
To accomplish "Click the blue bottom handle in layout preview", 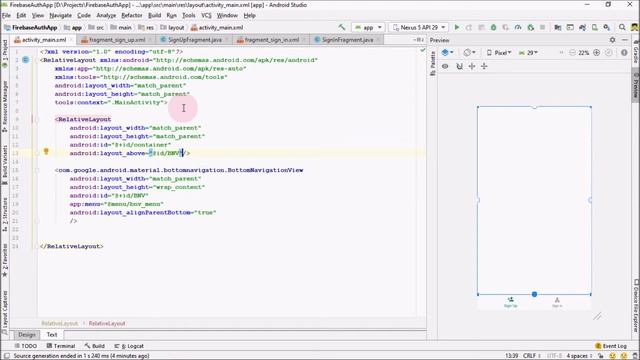I will point(534,294).
